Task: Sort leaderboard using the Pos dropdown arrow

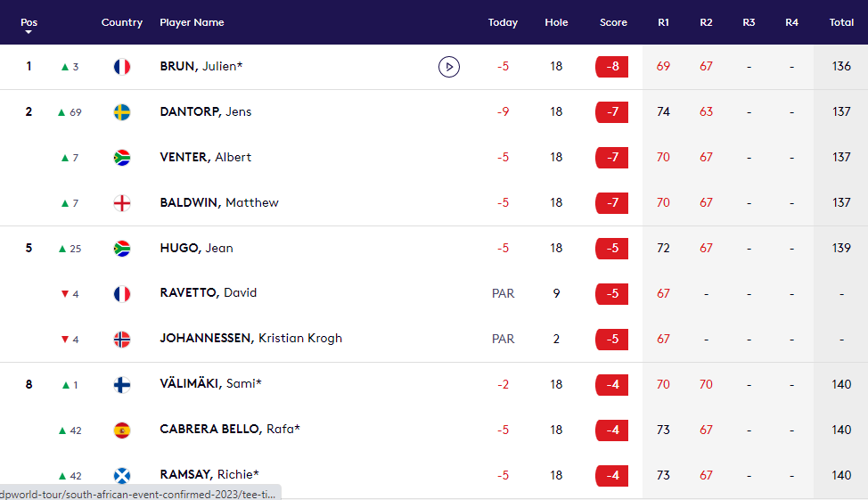Action: pyautogui.click(x=29, y=32)
